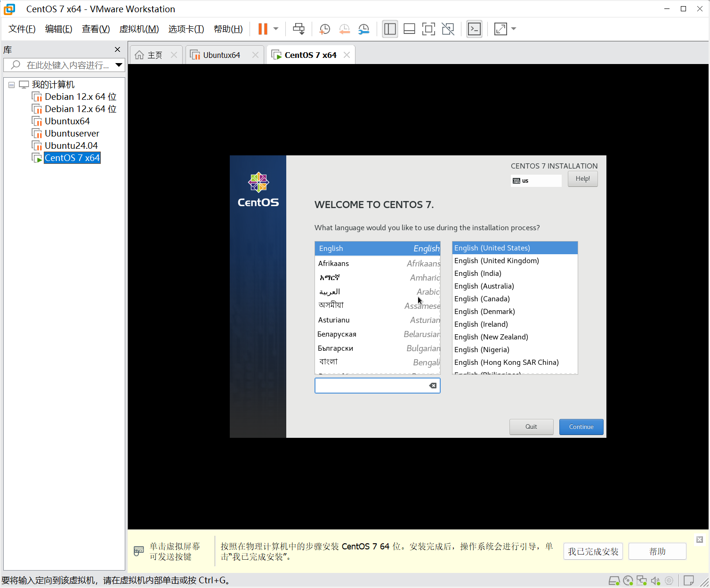Choose English (Hong Kong SAR China) locale
The height and width of the screenshot is (588, 710).
point(515,362)
